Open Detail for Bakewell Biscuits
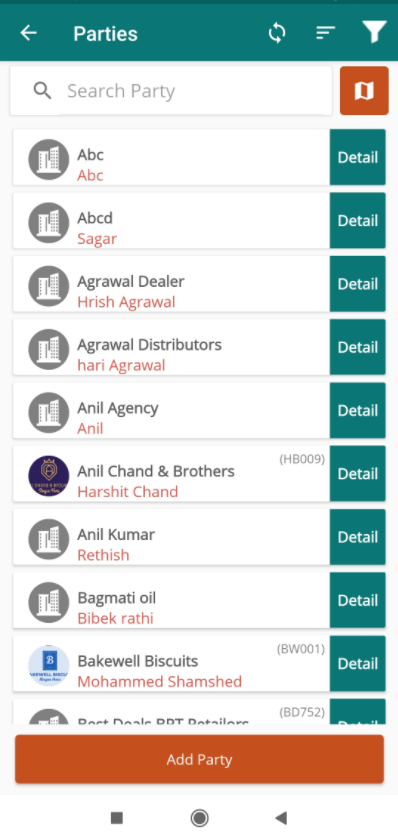This screenshot has height=837, width=398. pos(357,664)
